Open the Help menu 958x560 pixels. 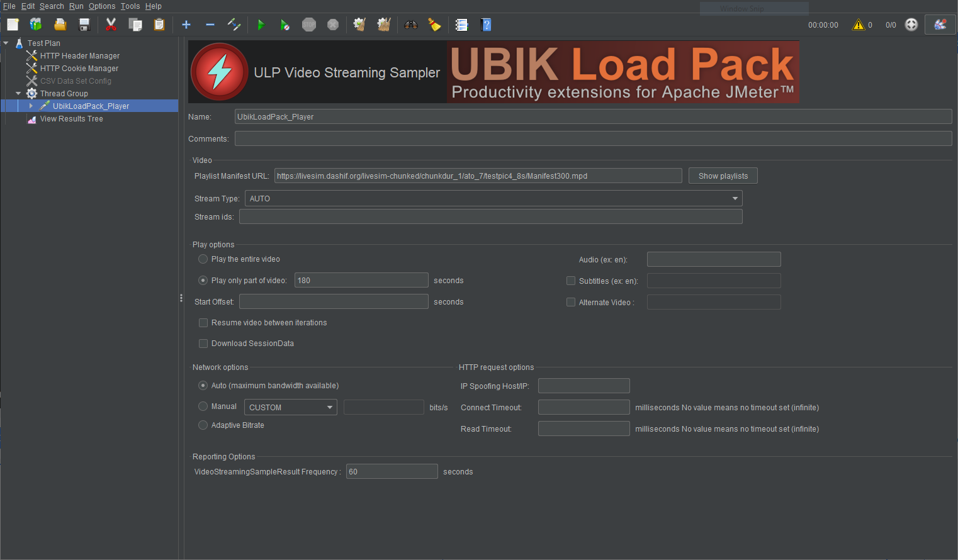click(x=154, y=6)
